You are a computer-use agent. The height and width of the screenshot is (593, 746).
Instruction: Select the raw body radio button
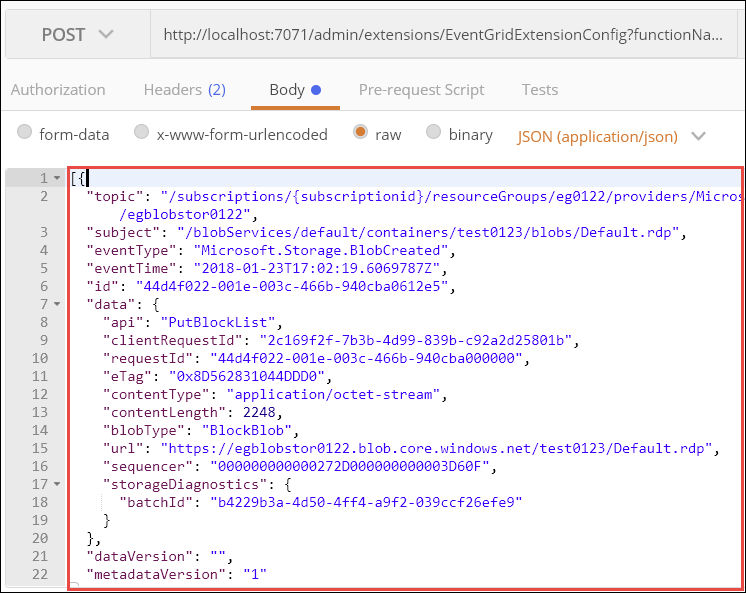[x=360, y=131]
